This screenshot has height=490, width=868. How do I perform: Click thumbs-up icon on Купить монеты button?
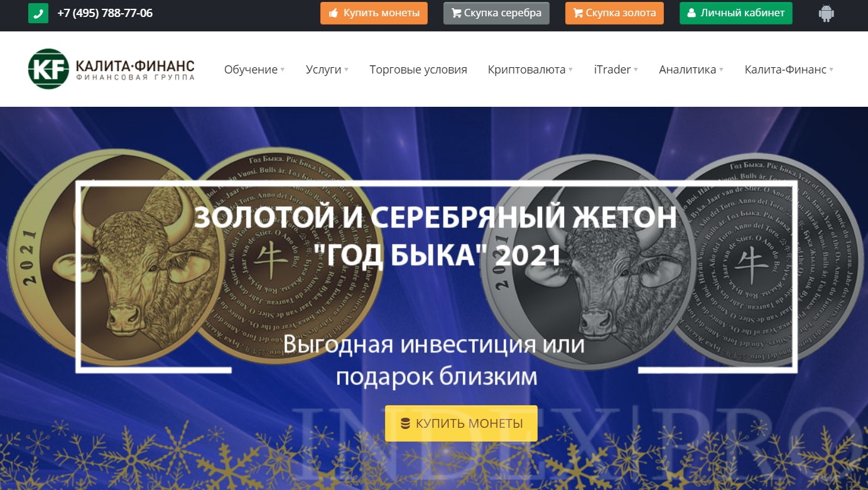pyautogui.click(x=334, y=13)
